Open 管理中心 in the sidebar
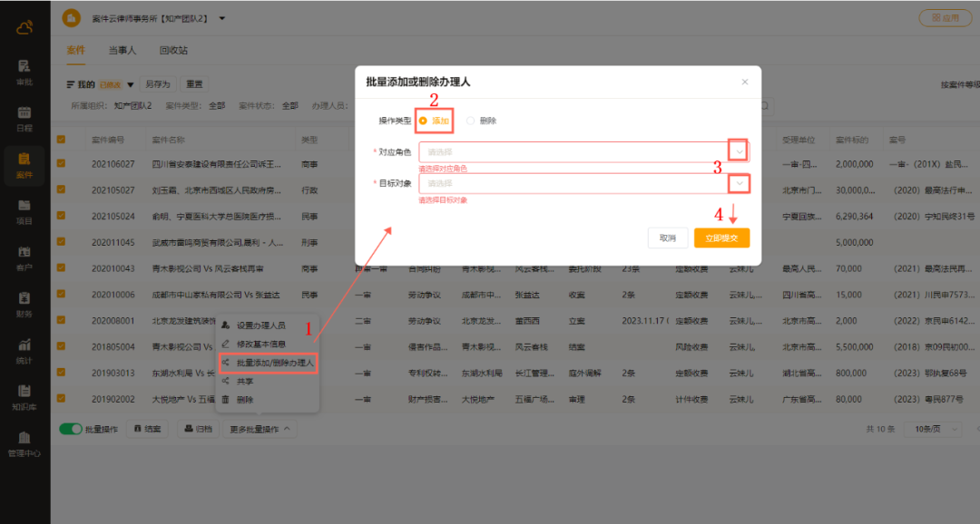Image resolution: width=980 pixels, height=524 pixels. coord(24,443)
